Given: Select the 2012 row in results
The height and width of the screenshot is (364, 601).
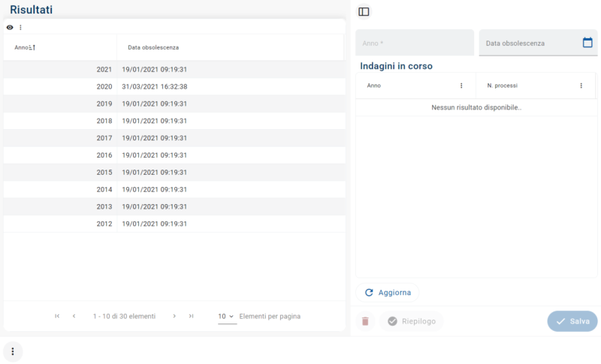Looking at the screenshot, I should [x=174, y=224].
